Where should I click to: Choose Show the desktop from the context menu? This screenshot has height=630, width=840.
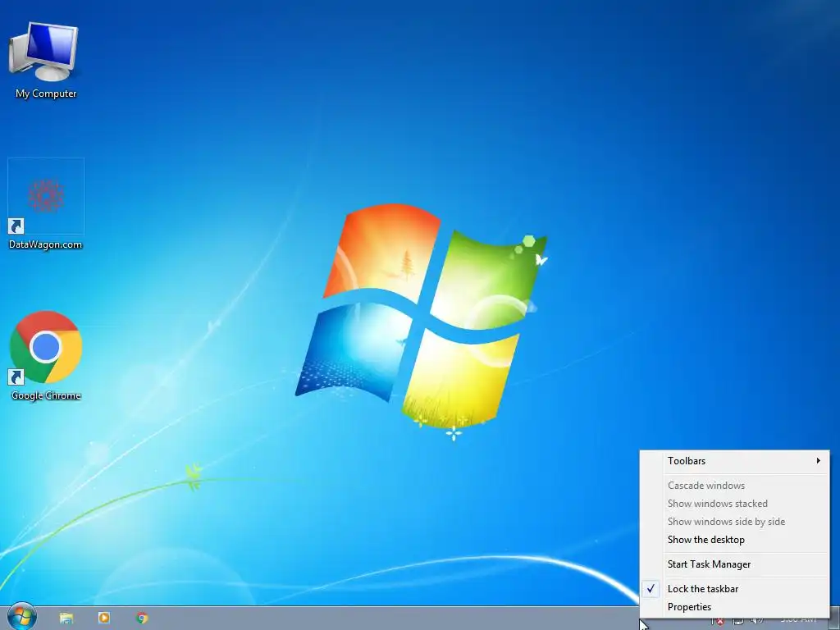(734, 540)
